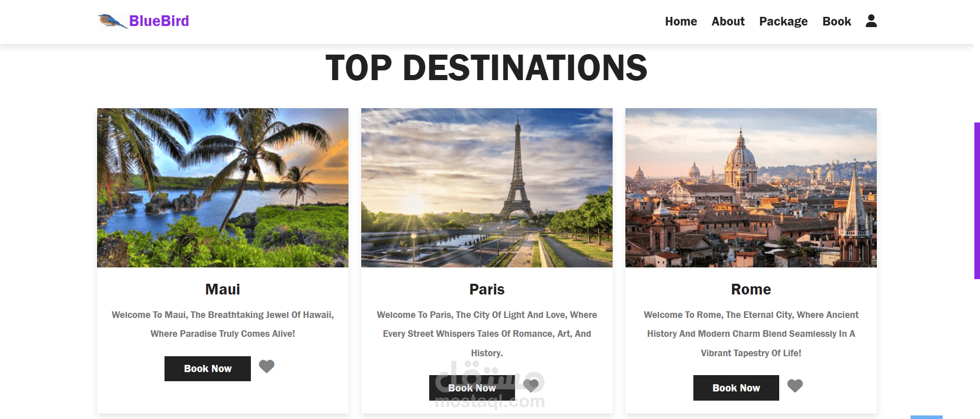Click Book Now under Maui
This screenshot has width=980, height=419.
(x=207, y=368)
